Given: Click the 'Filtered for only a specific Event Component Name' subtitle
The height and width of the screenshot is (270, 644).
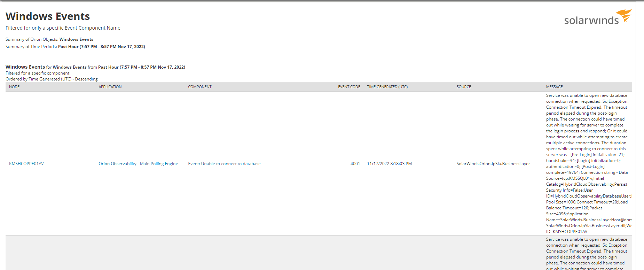Looking at the screenshot, I should click(x=63, y=28).
